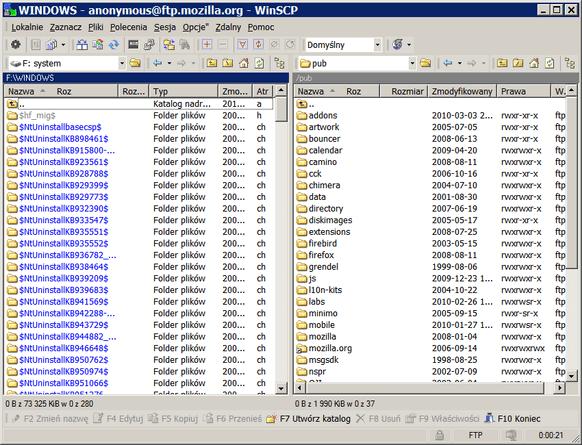Expand the local back-history dropdown arrow
This screenshot has width=582, height=445.
point(169,63)
